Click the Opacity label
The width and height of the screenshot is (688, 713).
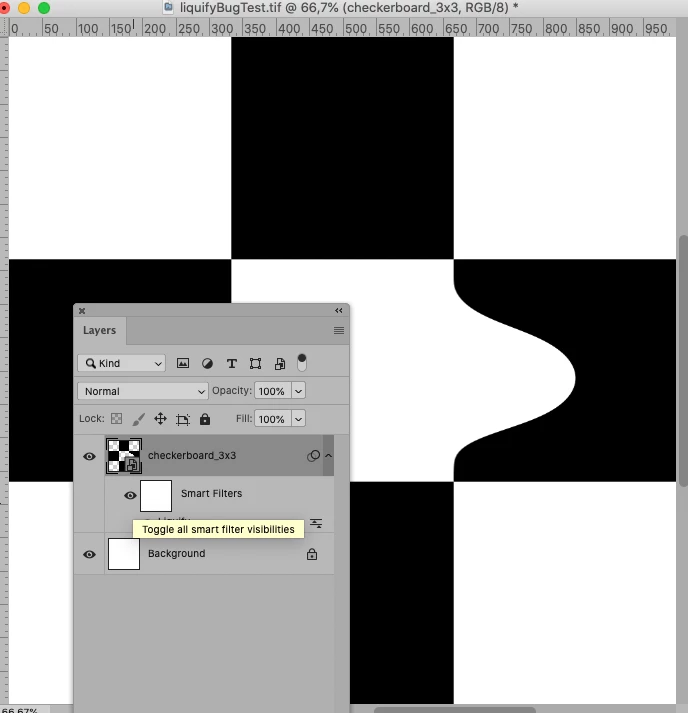[232, 391]
